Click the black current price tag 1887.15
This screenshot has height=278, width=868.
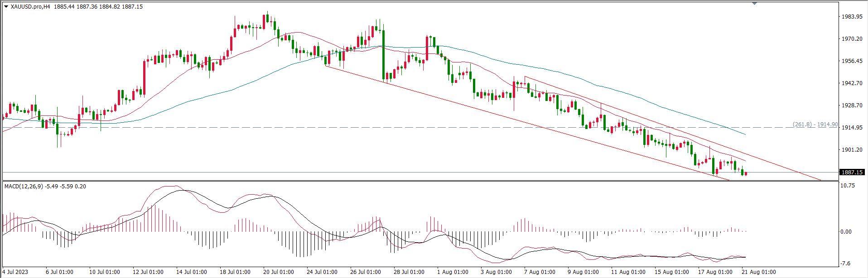pos(852,173)
